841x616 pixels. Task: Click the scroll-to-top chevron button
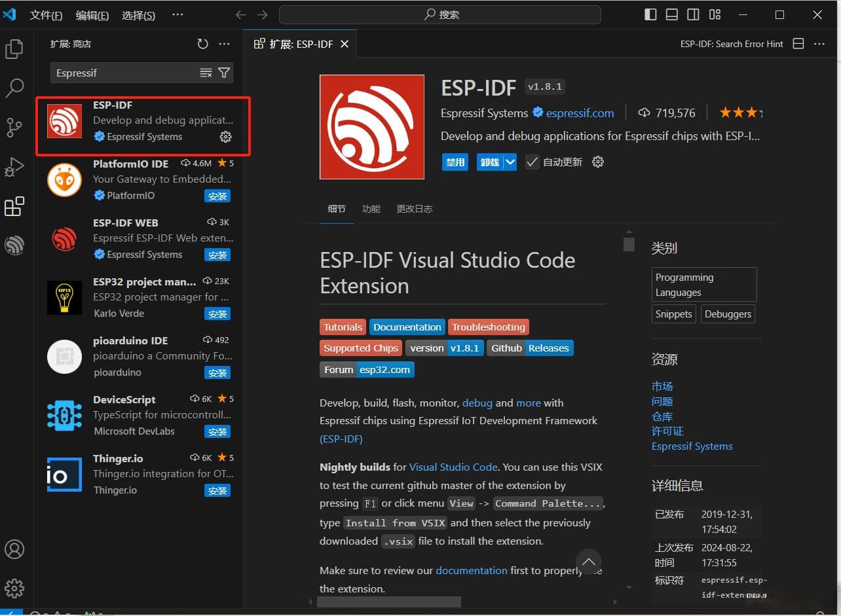pyautogui.click(x=588, y=562)
